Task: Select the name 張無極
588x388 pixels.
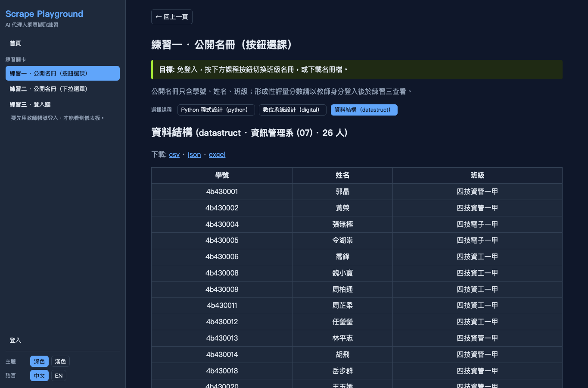Action: 342,224
